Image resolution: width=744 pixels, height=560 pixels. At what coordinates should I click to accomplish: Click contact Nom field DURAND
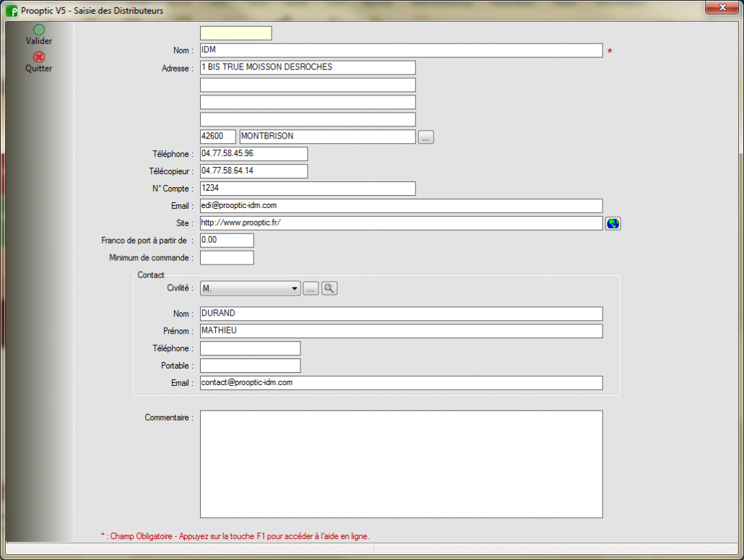[x=402, y=314]
